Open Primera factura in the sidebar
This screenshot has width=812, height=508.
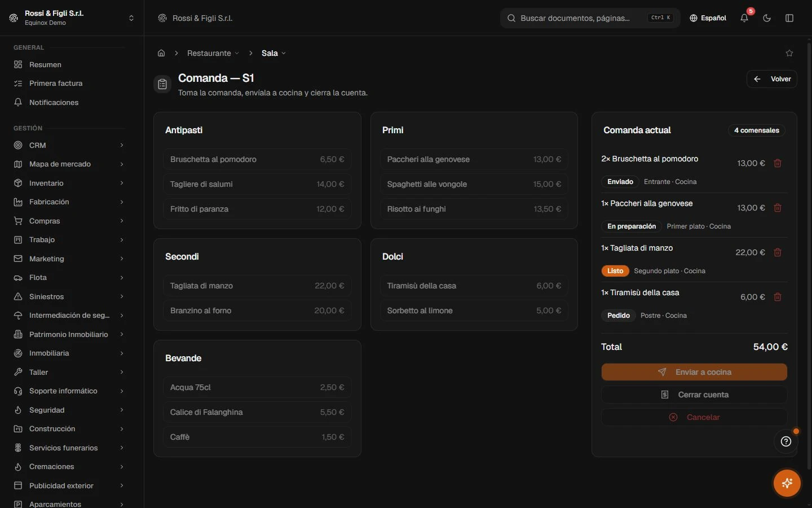[x=69, y=84]
